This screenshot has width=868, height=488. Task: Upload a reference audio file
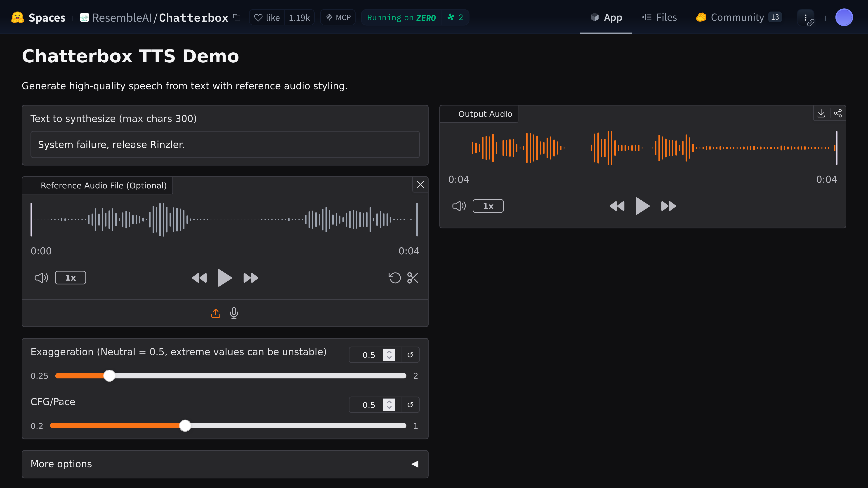[x=216, y=313]
